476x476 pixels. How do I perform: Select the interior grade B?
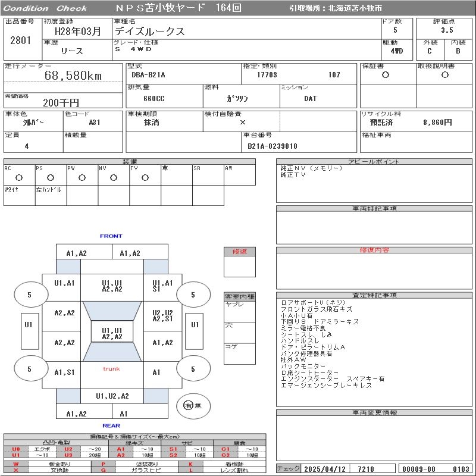pos(458,51)
